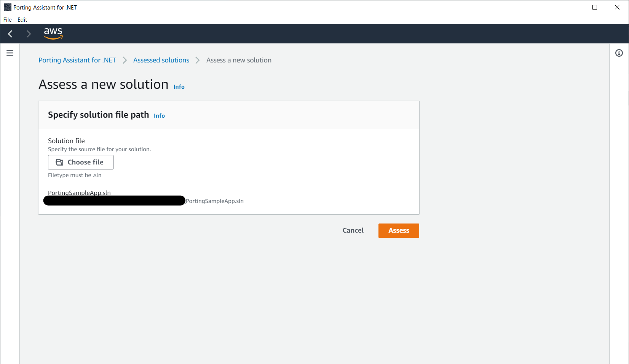Open Porting Assistant for .NET breadcrumb link
This screenshot has width=629, height=364.
click(77, 60)
